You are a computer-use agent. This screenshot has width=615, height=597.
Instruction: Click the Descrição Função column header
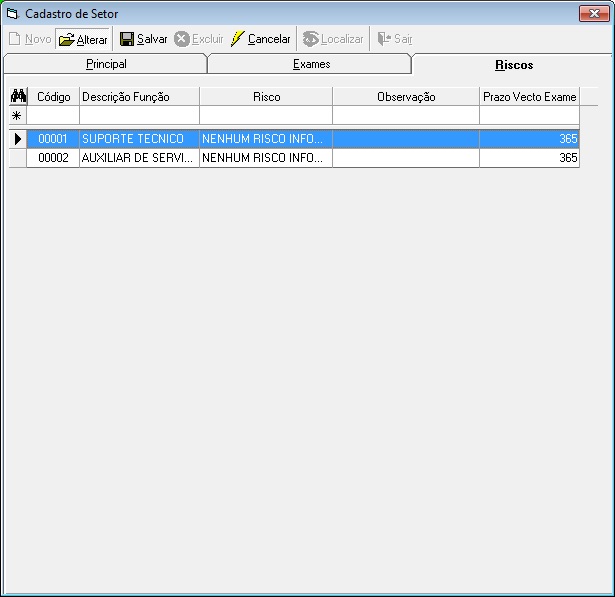140,96
